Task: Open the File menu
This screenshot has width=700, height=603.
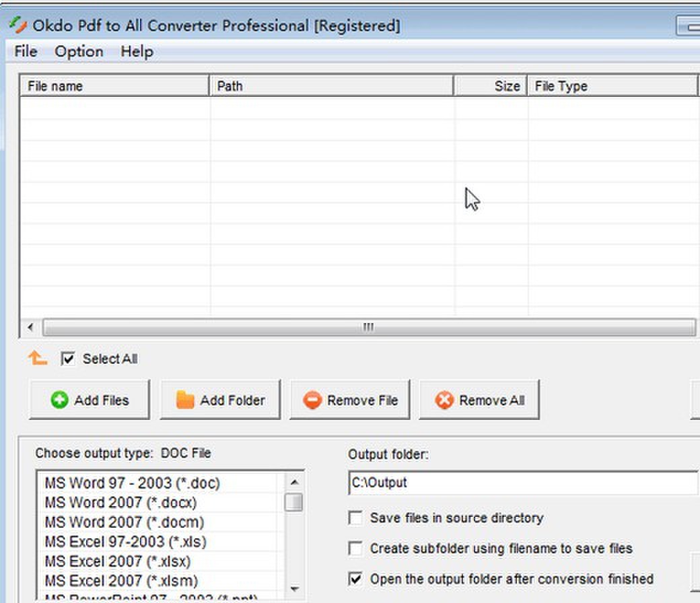Action: 26,51
